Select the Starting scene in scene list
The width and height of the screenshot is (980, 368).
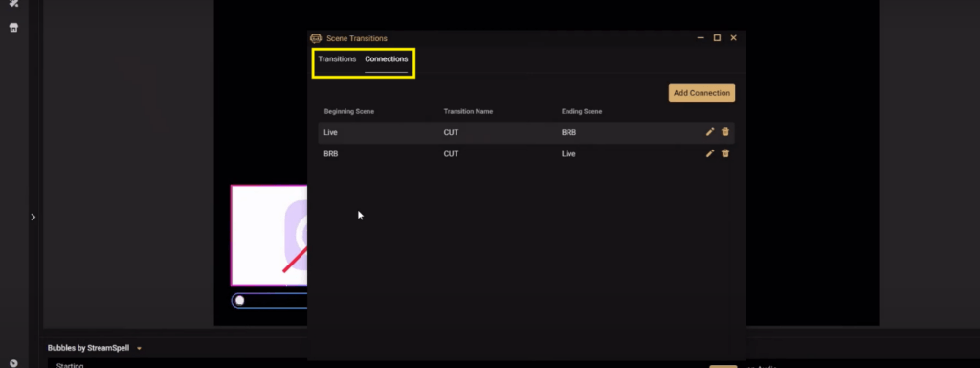point(70,365)
